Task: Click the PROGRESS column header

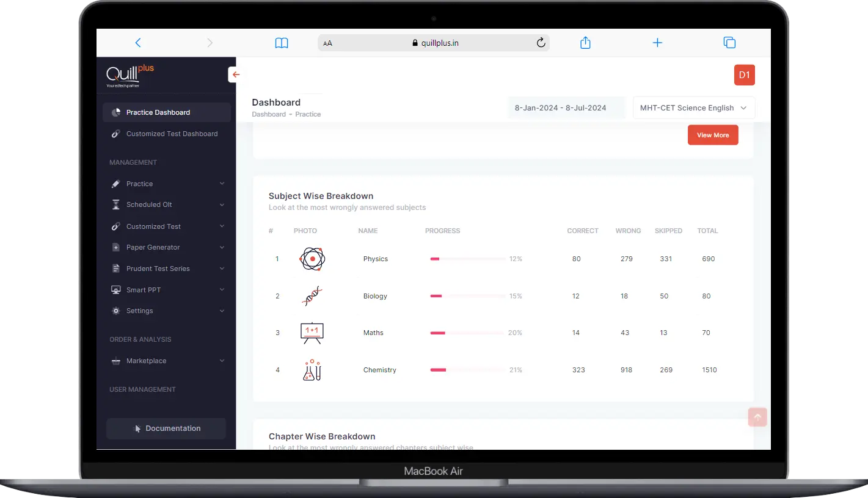Action: coord(442,231)
